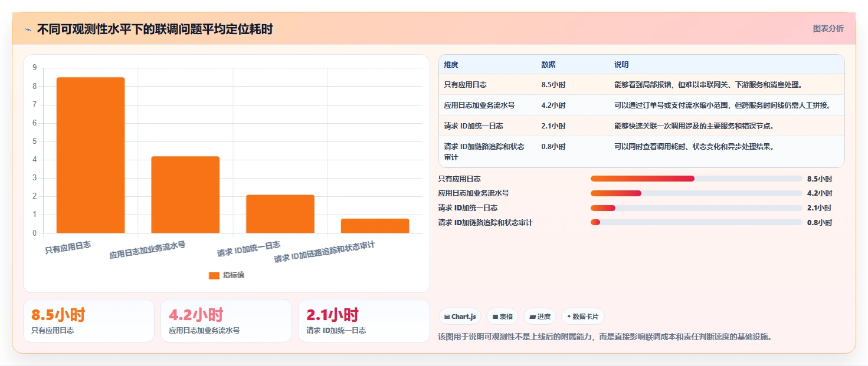
Task: Click the 请求 ID加统一日志 x-axis label
Action: (x=248, y=249)
